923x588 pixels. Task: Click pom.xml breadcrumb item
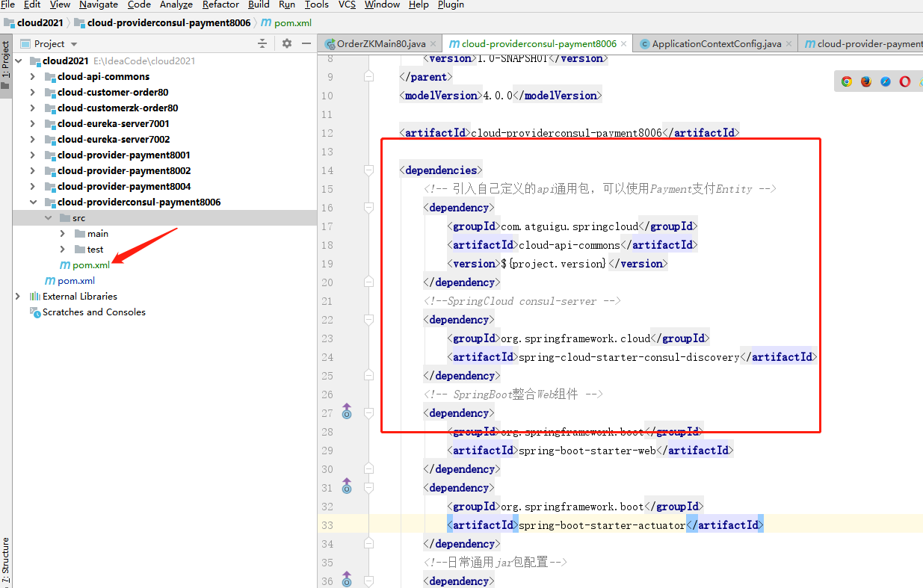[293, 23]
